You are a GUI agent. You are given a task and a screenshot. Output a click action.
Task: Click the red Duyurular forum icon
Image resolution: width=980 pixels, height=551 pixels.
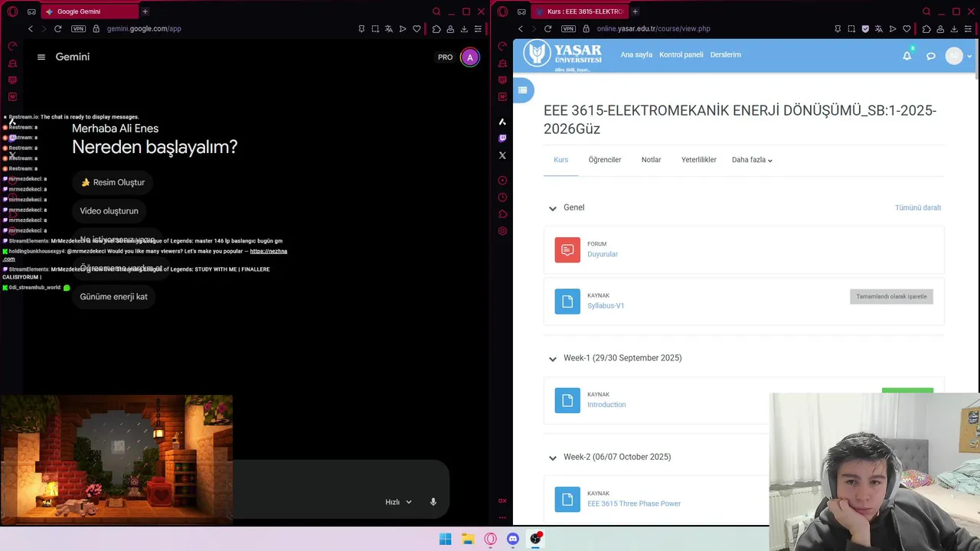click(567, 250)
